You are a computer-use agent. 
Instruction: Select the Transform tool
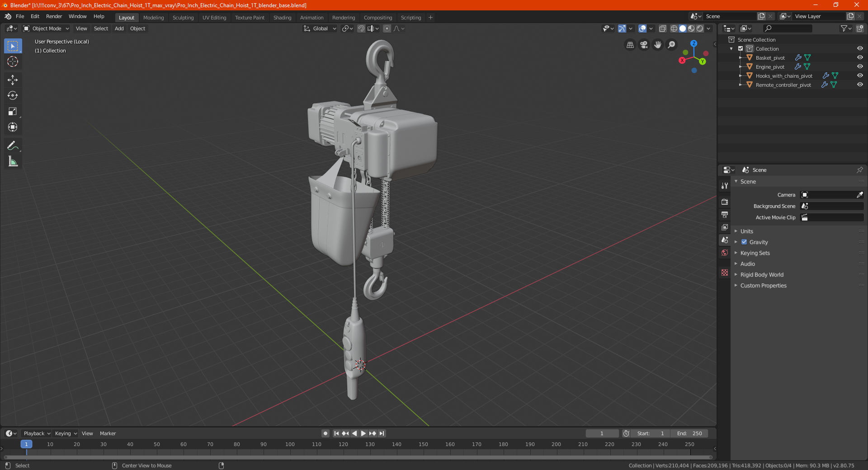13,127
